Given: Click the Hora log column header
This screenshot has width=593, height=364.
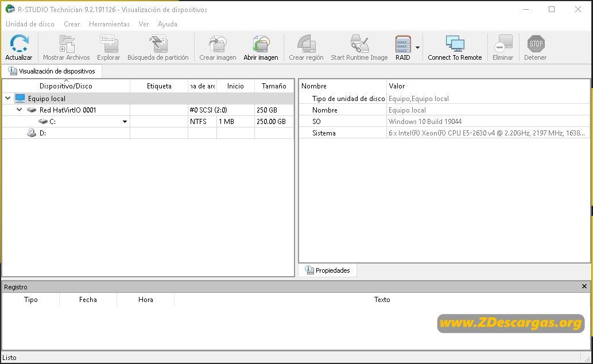Looking at the screenshot, I should (x=146, y=300).
